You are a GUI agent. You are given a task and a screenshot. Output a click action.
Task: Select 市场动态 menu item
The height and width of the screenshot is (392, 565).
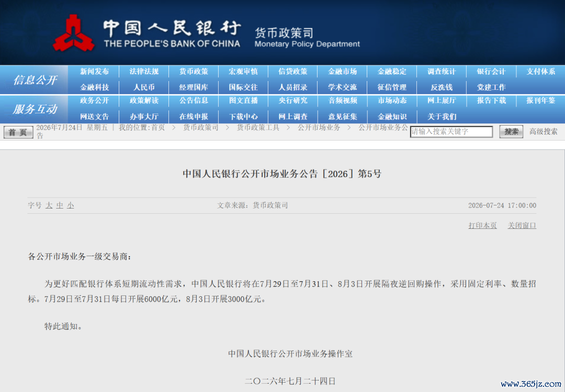(392, 101)
